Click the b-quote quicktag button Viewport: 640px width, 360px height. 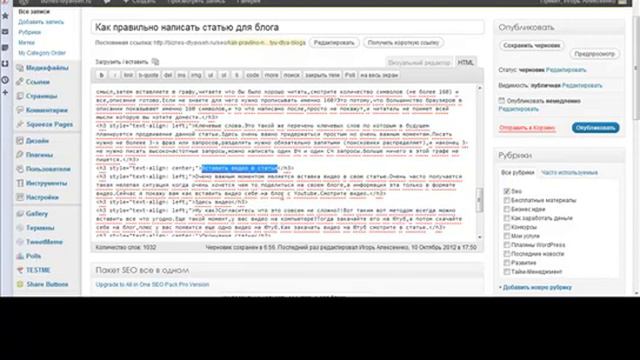tap(148, 75)
